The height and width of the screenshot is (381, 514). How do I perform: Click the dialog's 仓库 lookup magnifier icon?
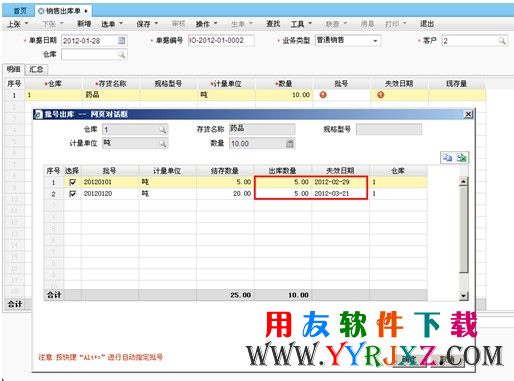162,129
